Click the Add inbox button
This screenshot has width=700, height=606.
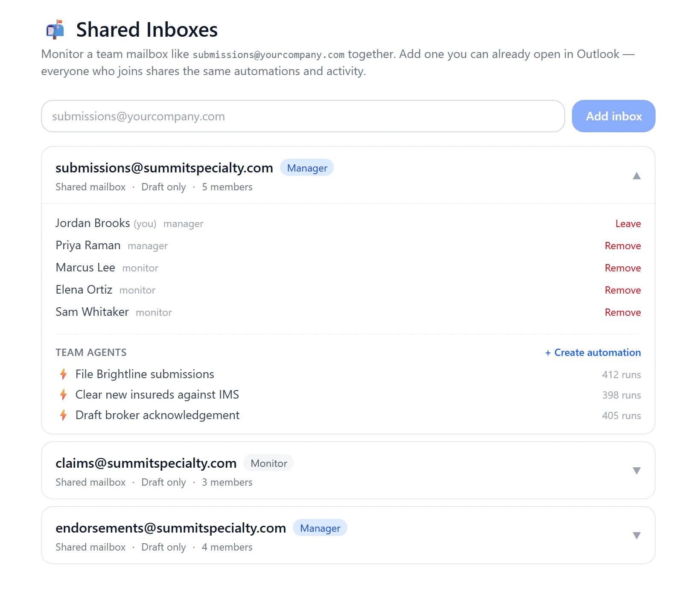pos(613,116)
